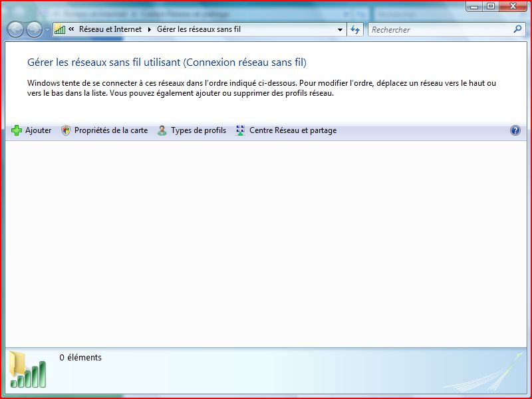Expand the arrow after Réseau et Internet
Viewport: 532px width, 399px height.
pyautogui.click(x=149, y=29)
